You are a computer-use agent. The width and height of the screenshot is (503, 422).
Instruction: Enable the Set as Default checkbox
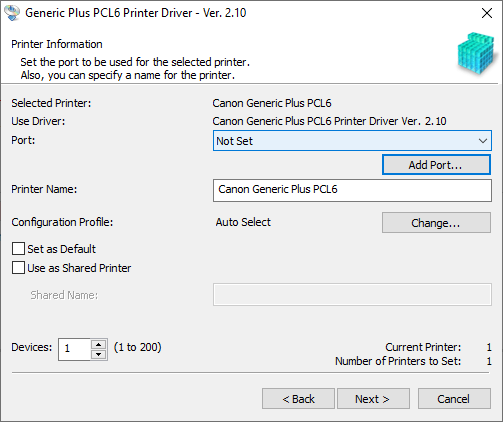pos(18,249)
